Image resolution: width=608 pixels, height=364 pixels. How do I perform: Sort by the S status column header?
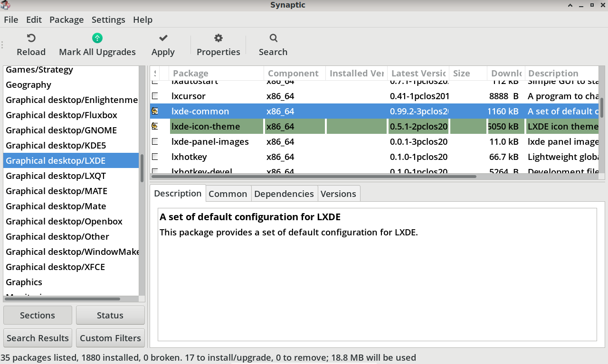155,73
